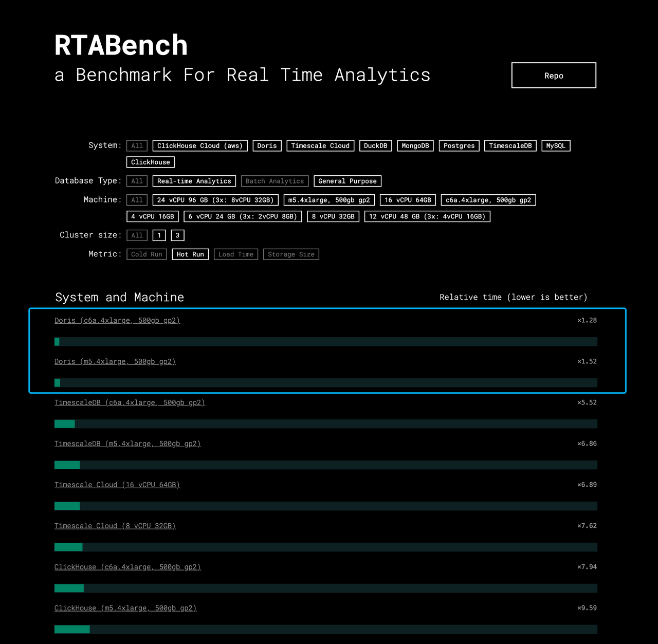Toggle Timescale Cloud system filter
The height and width of the screenshot is (644, 658).
[x=320, y=145]
